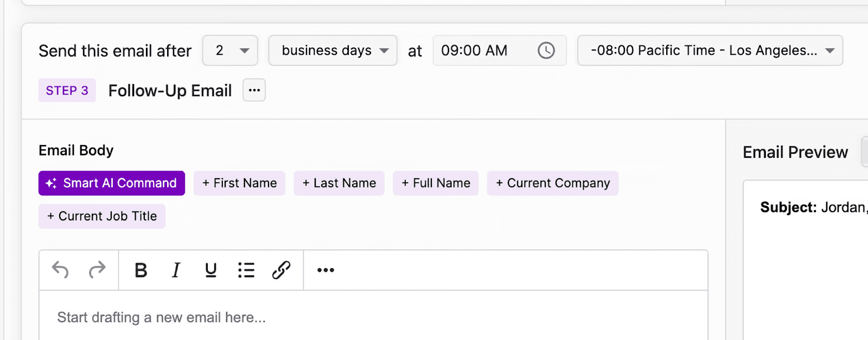
Task: Add the Full Name placeholder
Action: point(436,183)
